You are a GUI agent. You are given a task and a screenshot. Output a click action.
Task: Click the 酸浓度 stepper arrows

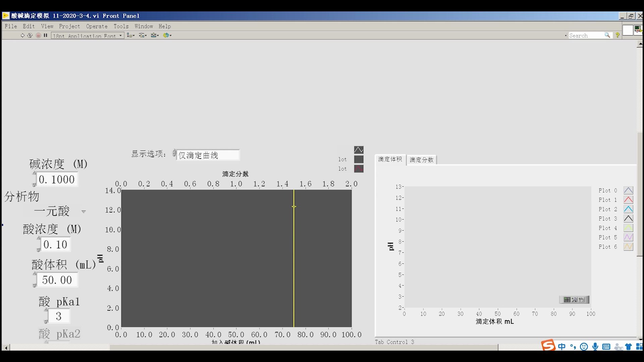(x=38, y=244)
